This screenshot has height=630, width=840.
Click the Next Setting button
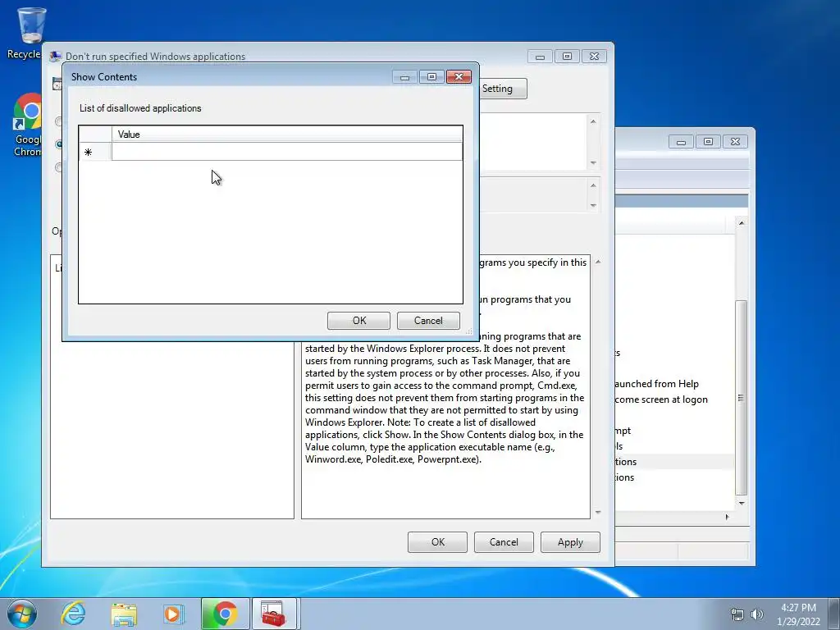503,89
